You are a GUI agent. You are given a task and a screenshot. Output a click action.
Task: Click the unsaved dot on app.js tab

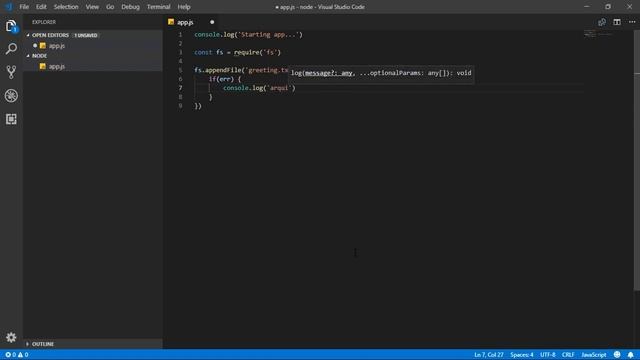point(212,22)
